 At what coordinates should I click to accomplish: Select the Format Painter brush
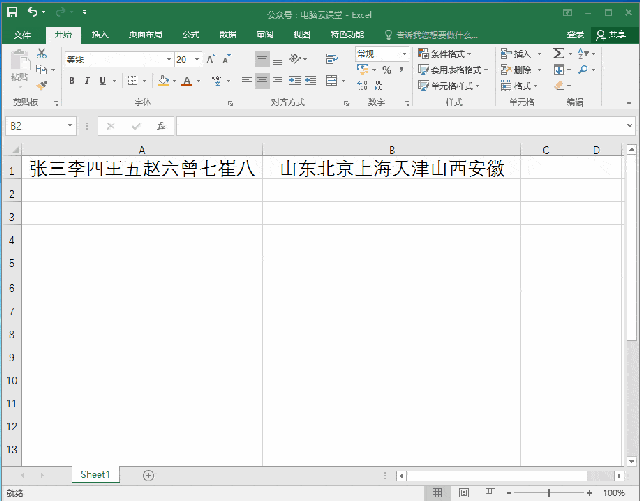click(42, 85)
